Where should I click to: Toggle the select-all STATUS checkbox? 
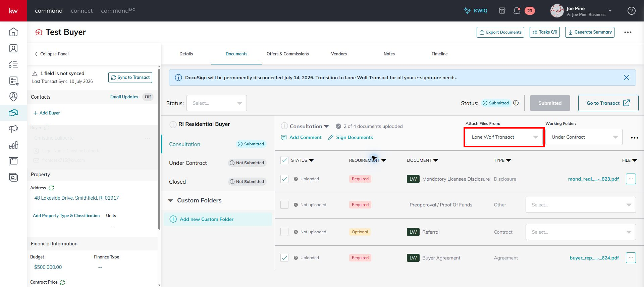click(x=284, y=160)
